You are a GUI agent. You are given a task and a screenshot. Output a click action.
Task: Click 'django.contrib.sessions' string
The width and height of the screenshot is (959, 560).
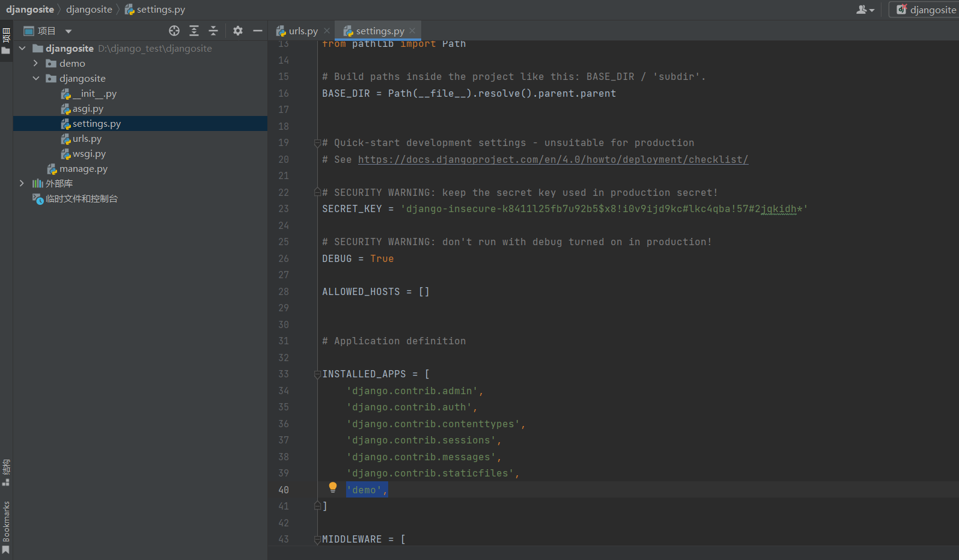(x=421, y=440)
